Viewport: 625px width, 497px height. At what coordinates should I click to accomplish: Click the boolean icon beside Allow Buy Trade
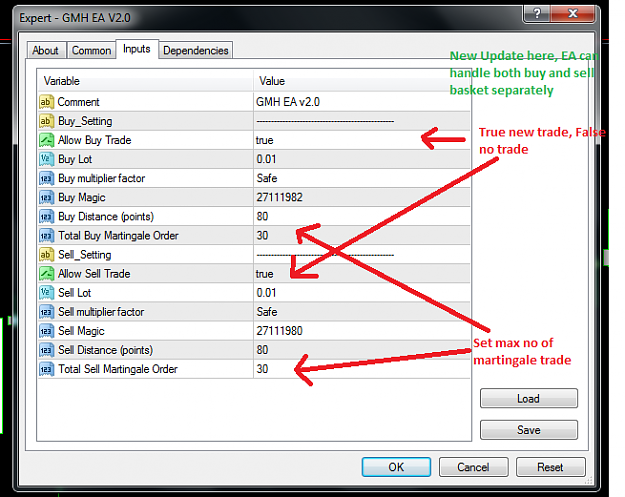[x=46, y=140]
